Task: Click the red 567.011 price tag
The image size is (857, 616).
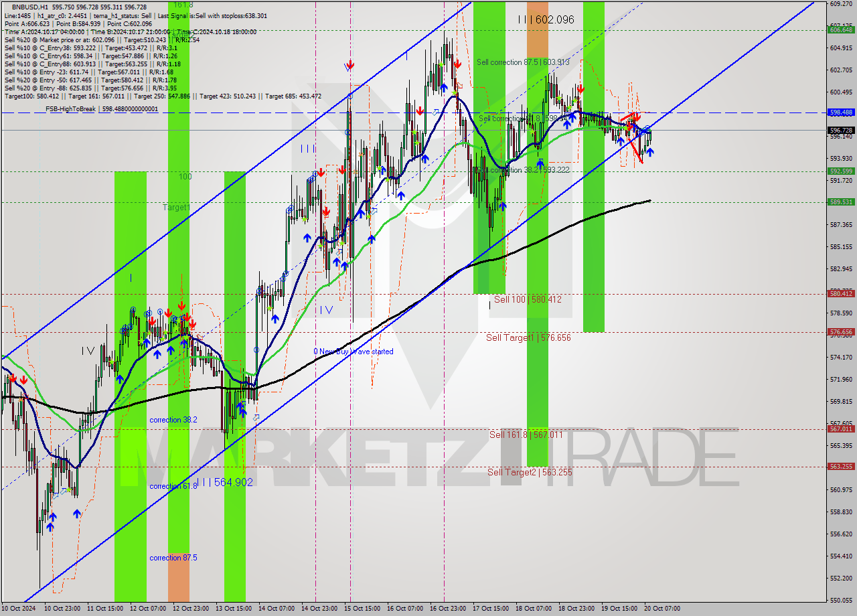Action: pos(841,429)
